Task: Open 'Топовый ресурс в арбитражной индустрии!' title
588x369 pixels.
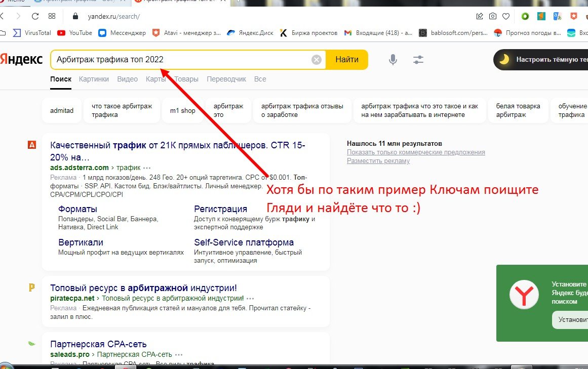Action: click(x=144, y=288)
